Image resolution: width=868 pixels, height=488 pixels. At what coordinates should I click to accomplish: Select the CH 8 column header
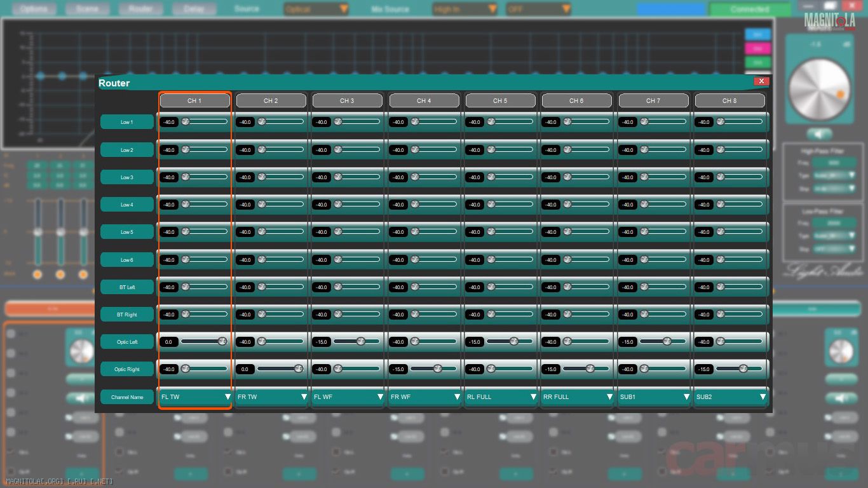pyautogui.click(x=729, y=100)
